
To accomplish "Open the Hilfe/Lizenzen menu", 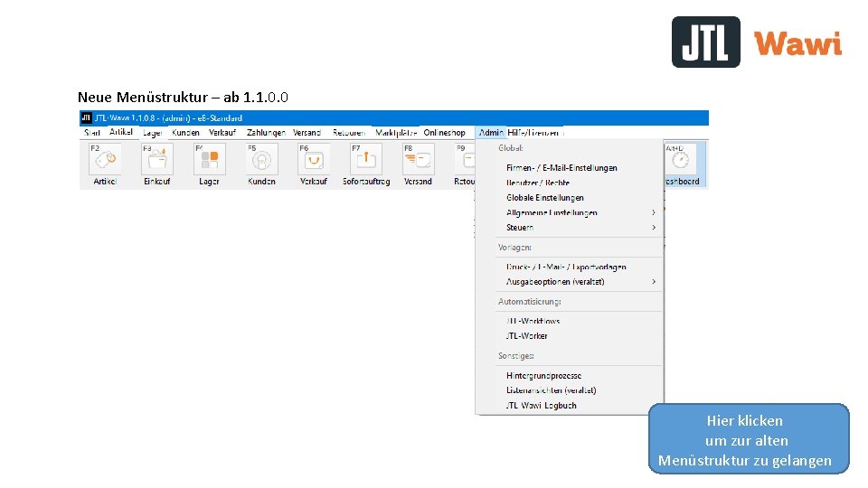I will tap(533, 133).
